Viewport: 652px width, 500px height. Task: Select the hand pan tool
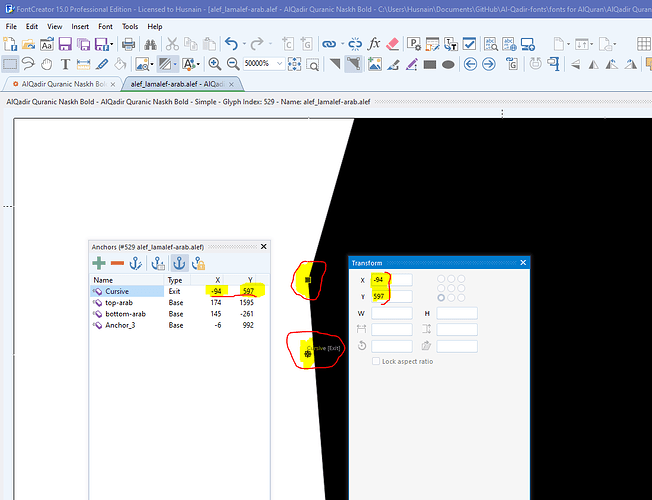point(47,64)
